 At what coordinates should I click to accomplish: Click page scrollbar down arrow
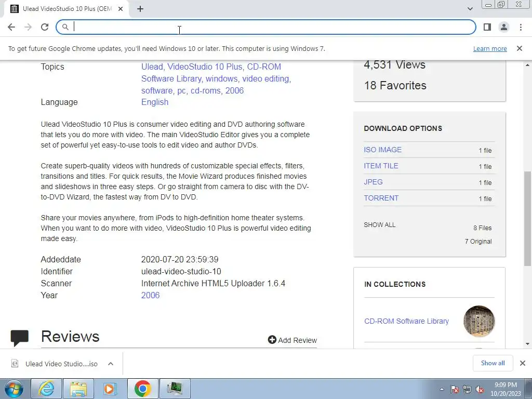(x=528, y=344)
